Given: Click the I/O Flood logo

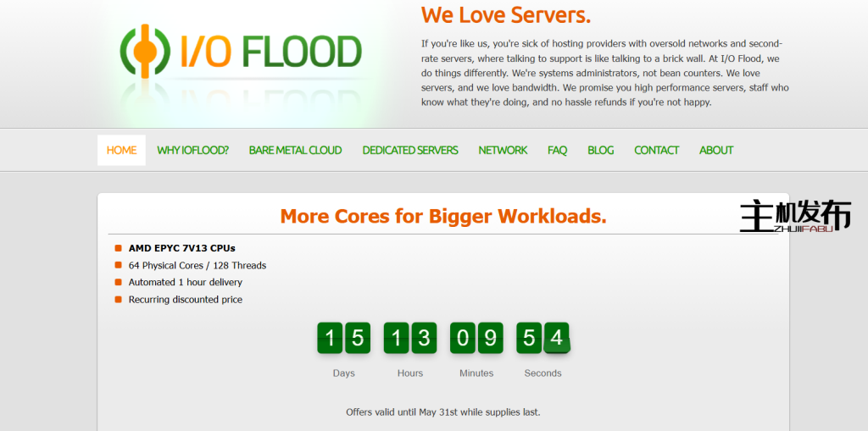Looking at the screenshot, I should click(x=241, y=52).
